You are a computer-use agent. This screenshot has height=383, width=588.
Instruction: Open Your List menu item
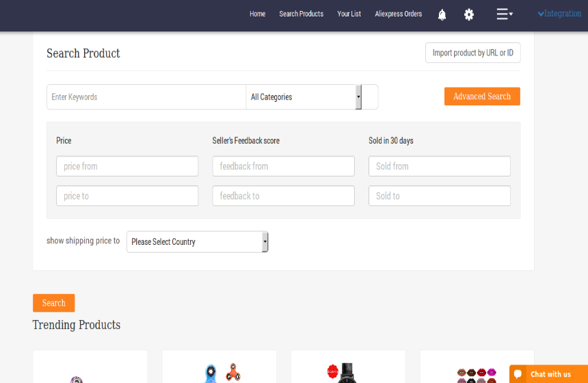coord(349,14)
